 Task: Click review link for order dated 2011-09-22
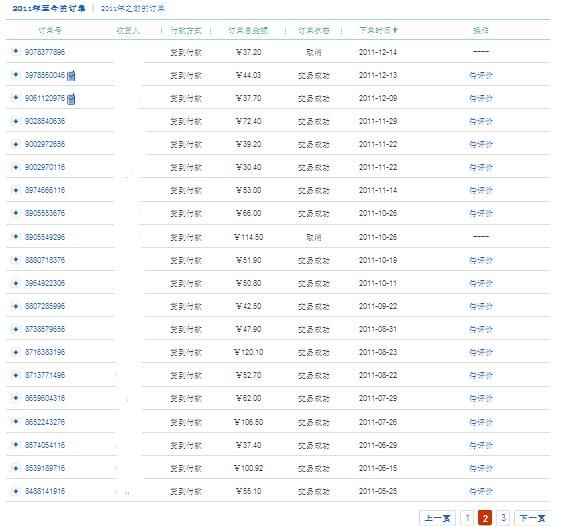[x=481, y=306]
